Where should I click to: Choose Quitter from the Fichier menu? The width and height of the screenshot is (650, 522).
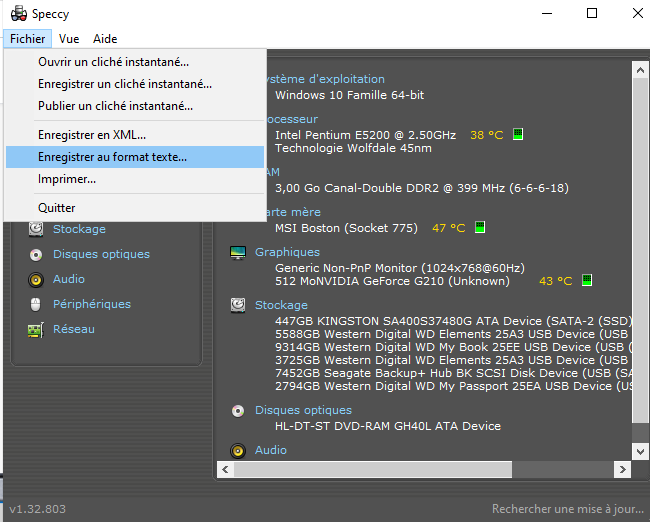pyautogui.click(x=135, y=207)
